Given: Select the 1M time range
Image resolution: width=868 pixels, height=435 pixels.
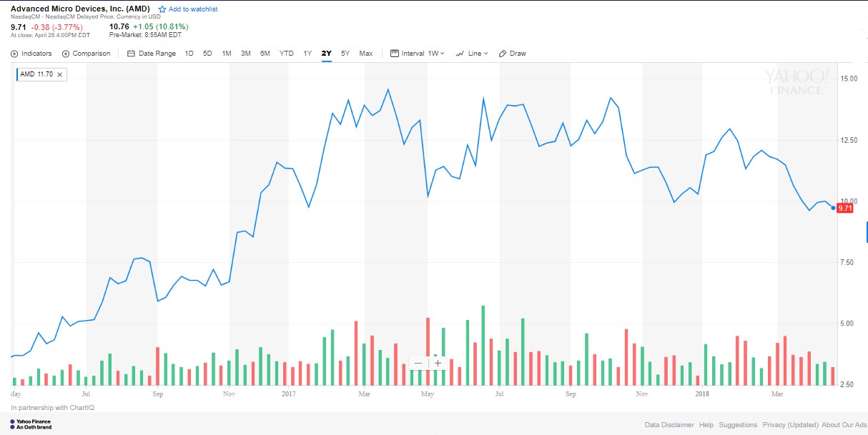Looking at the screenshot, I should (227, 54).
